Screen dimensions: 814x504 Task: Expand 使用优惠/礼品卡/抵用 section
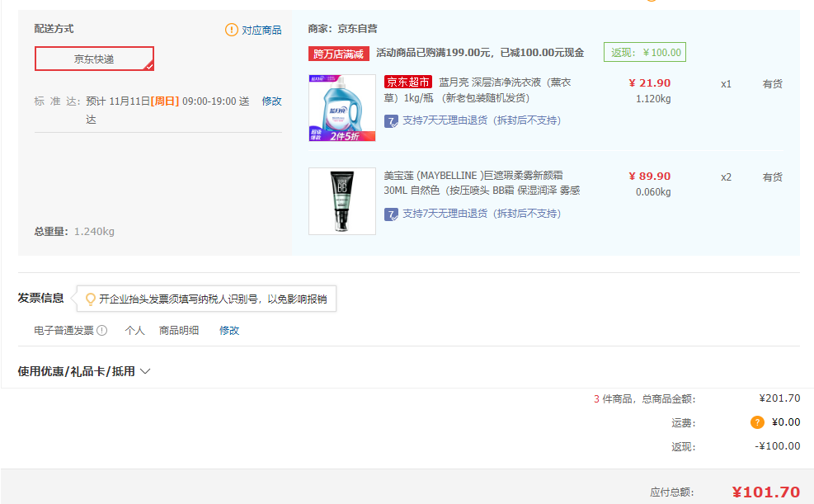[84, 372]
